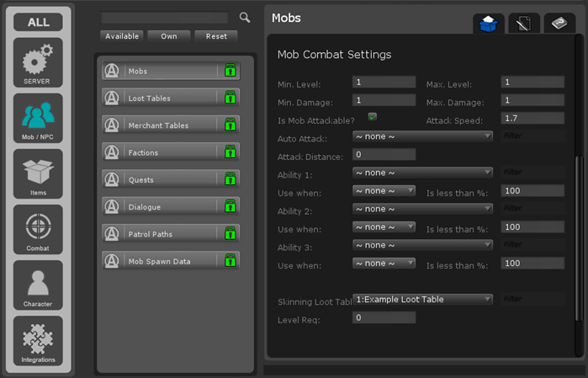
Task: Toggle the green lock on Dialogue
Action: (230, 207)
